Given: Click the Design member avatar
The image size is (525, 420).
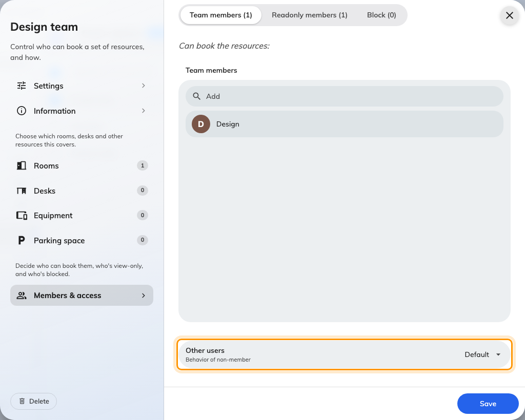Looking at the screenshot, I should tap(201, 124).
